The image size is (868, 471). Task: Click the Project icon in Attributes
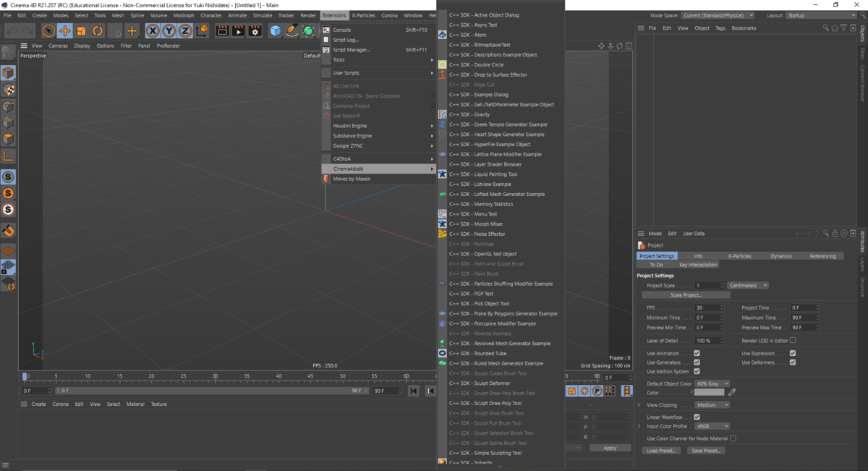click(x=642, y=245)
